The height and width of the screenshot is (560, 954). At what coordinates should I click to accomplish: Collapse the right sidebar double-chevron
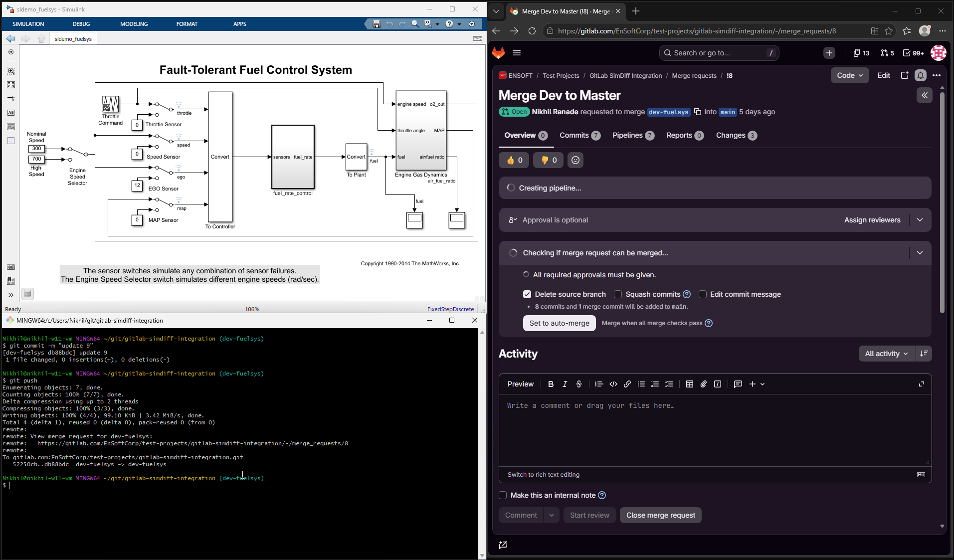(x=925, y=95)
